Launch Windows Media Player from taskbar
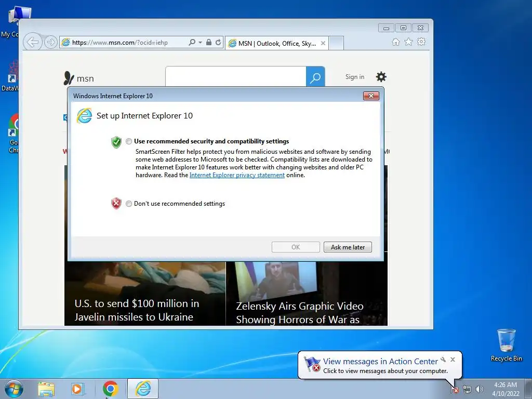Viewport: 532px width, 399px height. (x=77, y=389)
